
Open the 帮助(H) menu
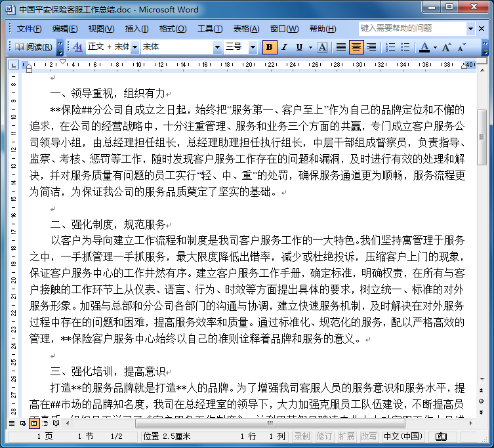tap(323, 29)
